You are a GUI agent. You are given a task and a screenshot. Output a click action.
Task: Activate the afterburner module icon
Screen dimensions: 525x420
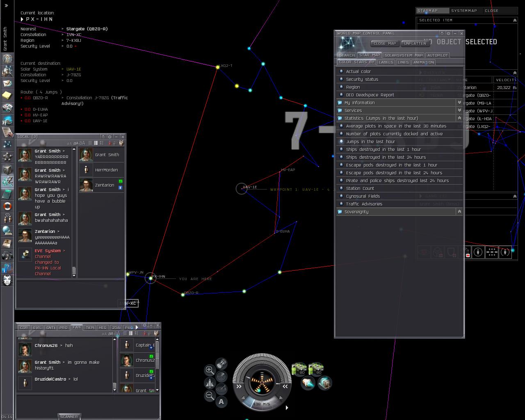pos(308,383)
